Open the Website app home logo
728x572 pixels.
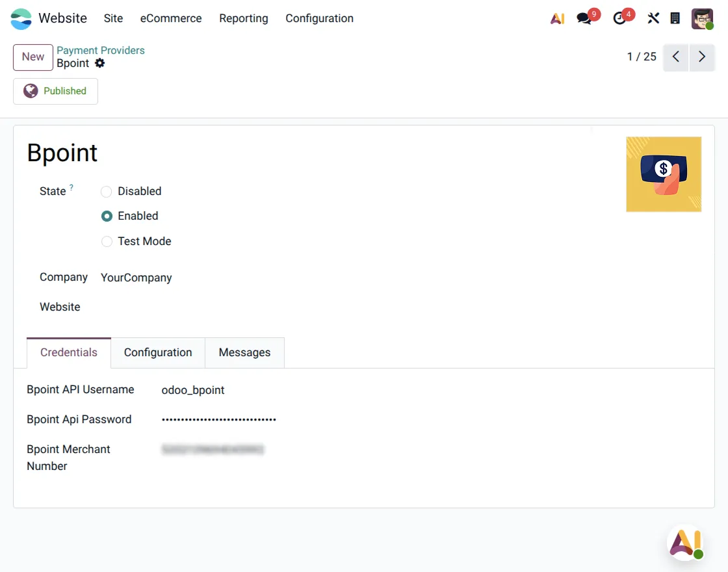pyautogui.click(x=21, y=19)
